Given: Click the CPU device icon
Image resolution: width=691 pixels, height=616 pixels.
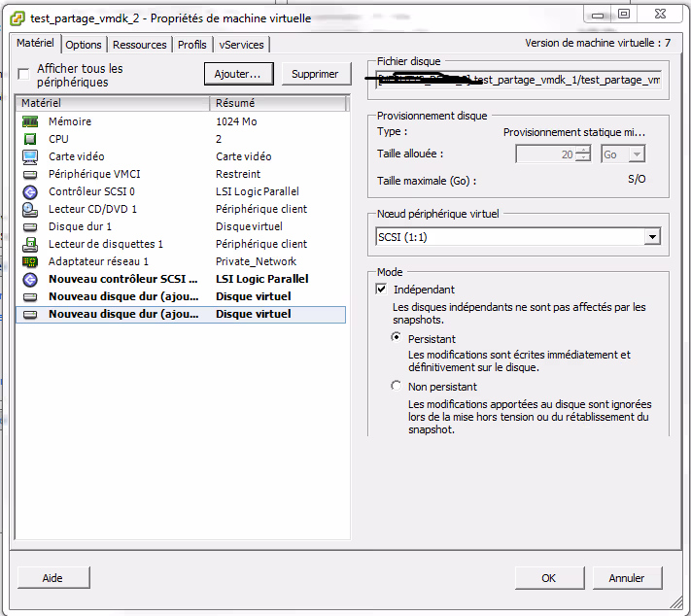Looking at the screenshot, I should [x=30, y=139].
